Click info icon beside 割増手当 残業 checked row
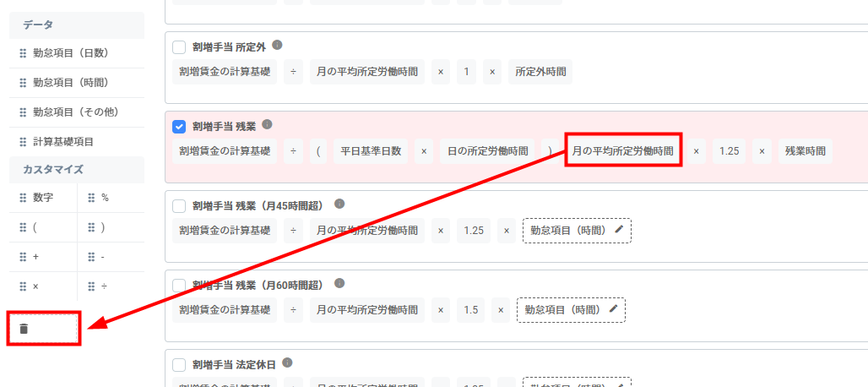This screenshot has width=868, height=387. (x=267, y=124)
